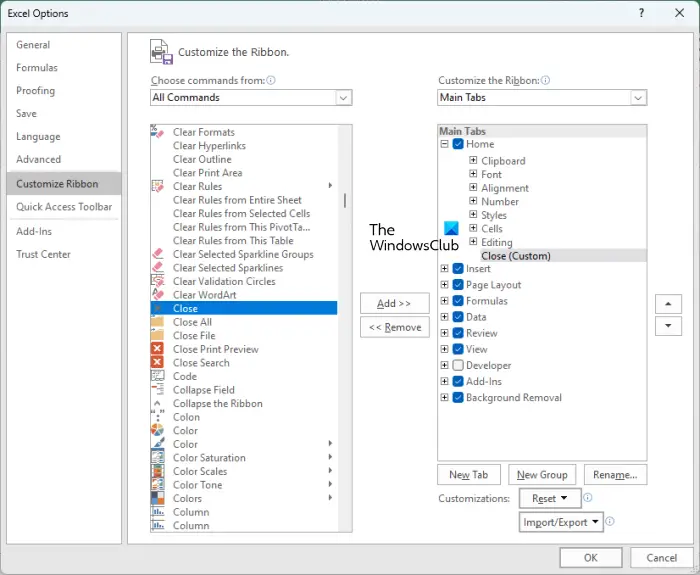
Task: Click the info icon beside Customize the Ribbon label
Action: click(546, 80)
